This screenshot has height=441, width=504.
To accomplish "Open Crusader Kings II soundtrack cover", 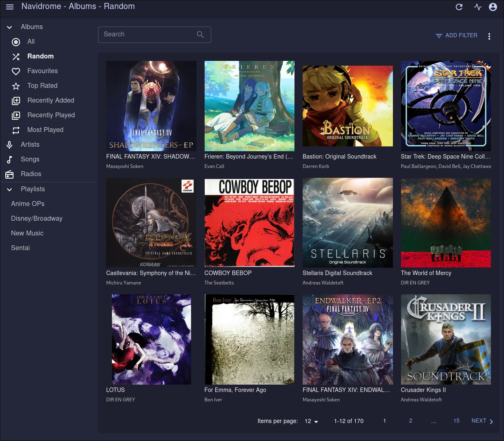I will click(x=446, y=340).
